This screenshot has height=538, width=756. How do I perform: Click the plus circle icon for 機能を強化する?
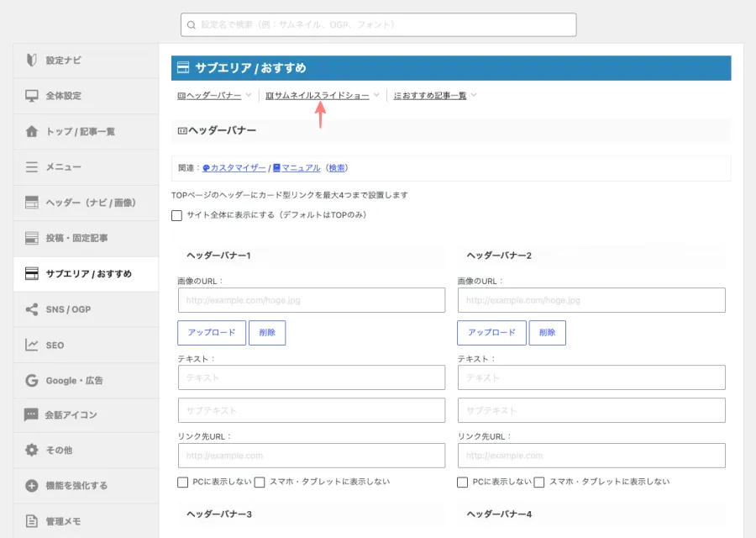[x=31, y=485]
